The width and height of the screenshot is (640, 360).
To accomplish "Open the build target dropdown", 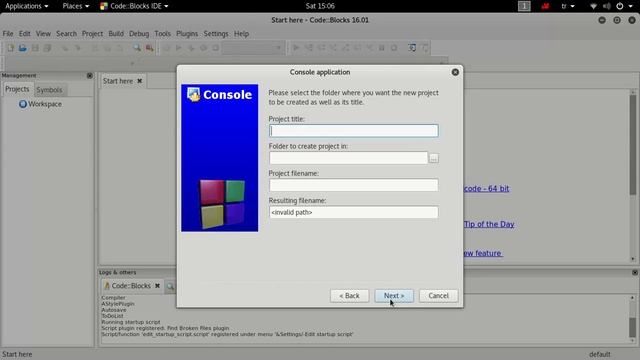I will pyautogui.click(x=253, y=48).
